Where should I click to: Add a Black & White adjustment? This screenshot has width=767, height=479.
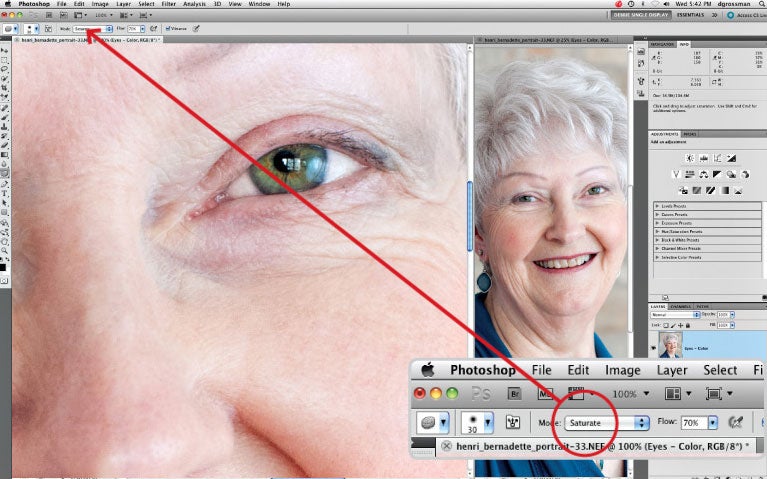pyautogui.click(x=717, y=175)
